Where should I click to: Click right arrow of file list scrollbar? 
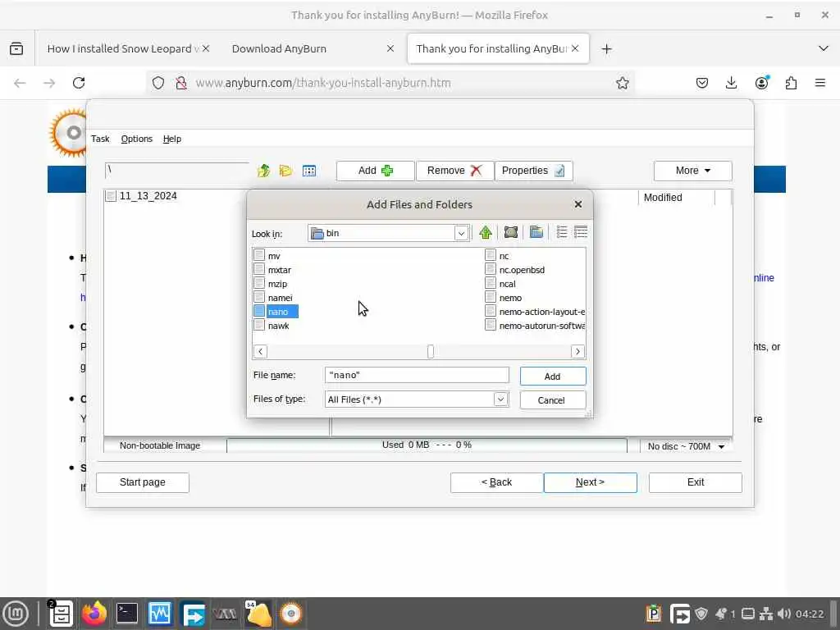(x=577, y=351)
